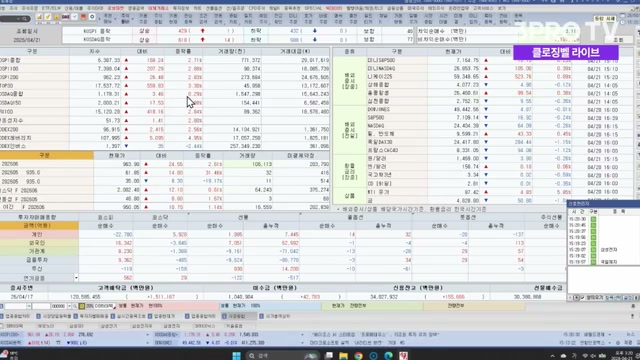The image size is (640, 360).
Task: Click the padlock icon in top toolbar
Action: (x=56, y=17)
